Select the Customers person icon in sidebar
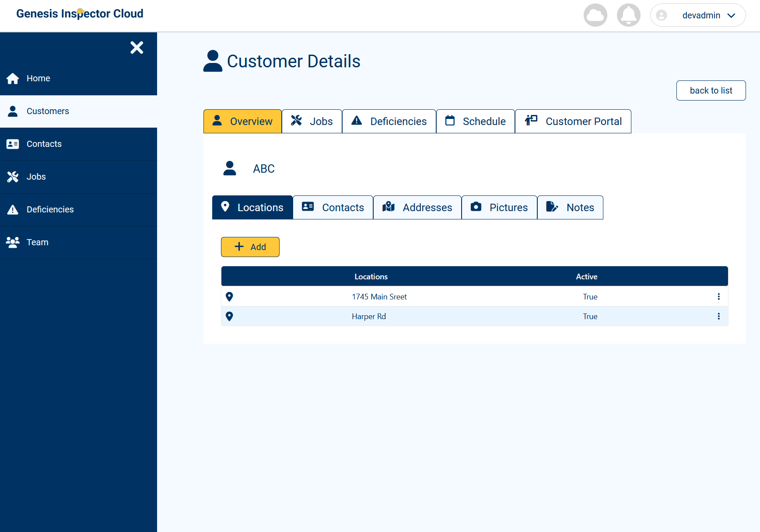 click(x=13, y=111)
